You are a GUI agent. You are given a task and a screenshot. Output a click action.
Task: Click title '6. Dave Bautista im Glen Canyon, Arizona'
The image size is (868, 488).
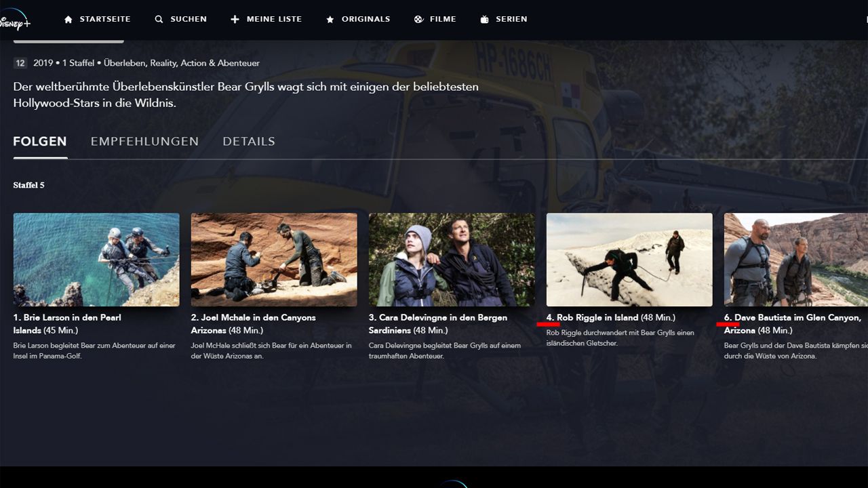click(793, 324)
